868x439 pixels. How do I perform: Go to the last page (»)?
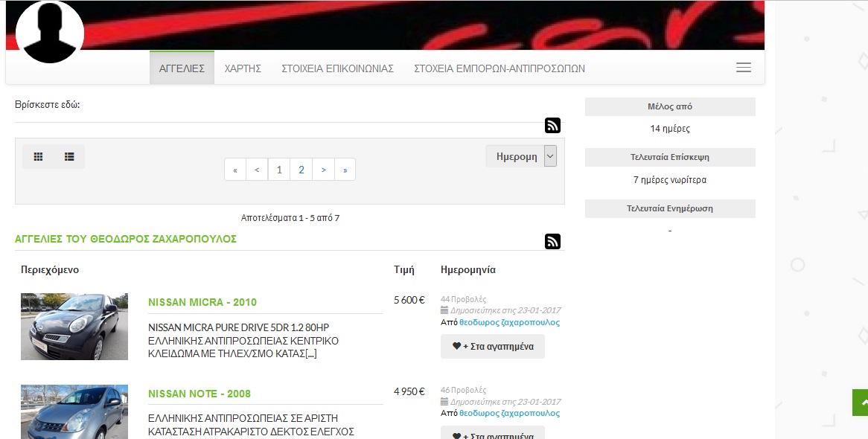point(345,170)
